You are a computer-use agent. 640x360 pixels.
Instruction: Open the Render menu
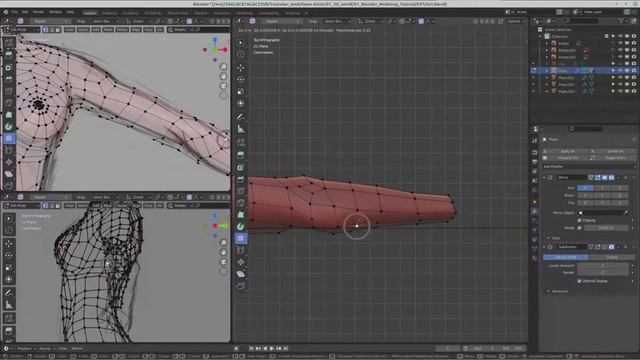click(x=38, y=12)
